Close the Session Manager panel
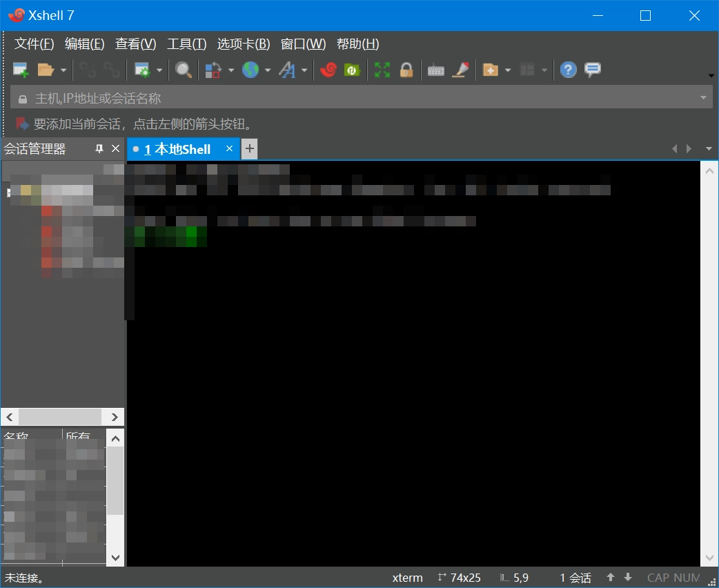719x588 pixels. point(115,148)
